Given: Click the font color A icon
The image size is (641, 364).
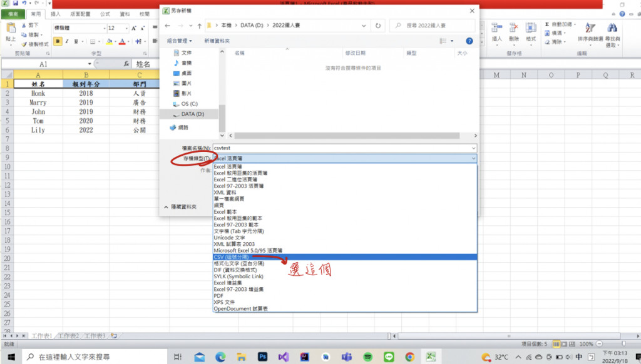Looking at the screenshot, I should coord(122,41).
